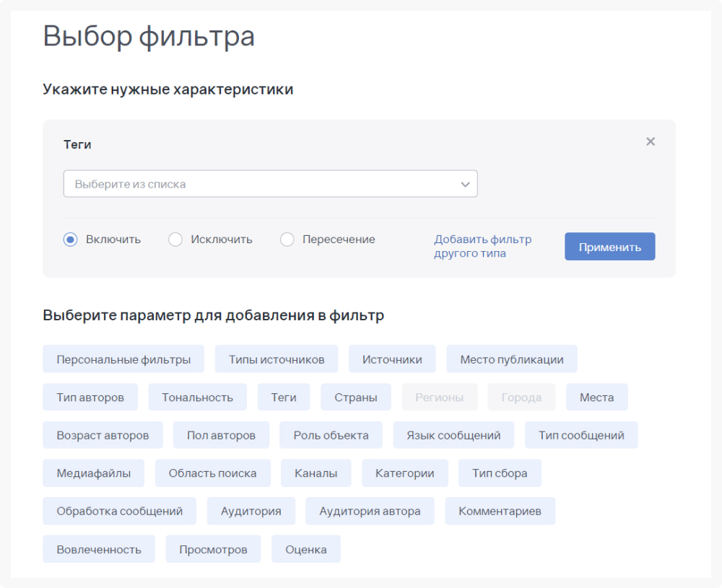Pick the Место публикации parameter
The height and width of the screenshot is (588, 722).
[512, 359]
